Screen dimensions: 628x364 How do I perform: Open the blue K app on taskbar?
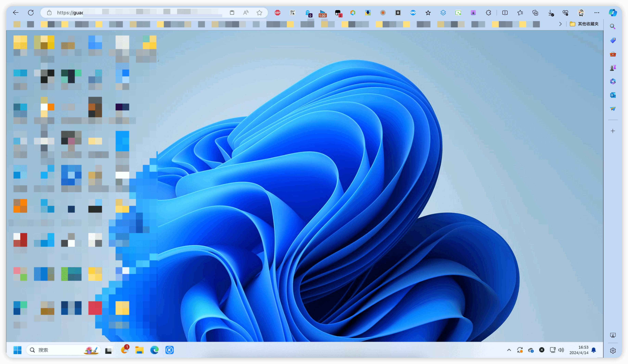(x=169, y=350)
